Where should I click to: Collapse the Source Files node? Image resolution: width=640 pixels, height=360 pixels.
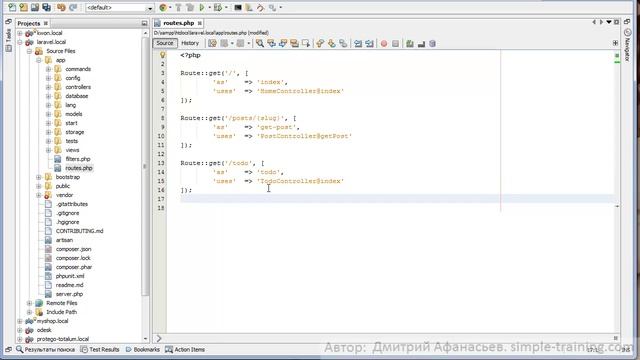tap(29, 51)
